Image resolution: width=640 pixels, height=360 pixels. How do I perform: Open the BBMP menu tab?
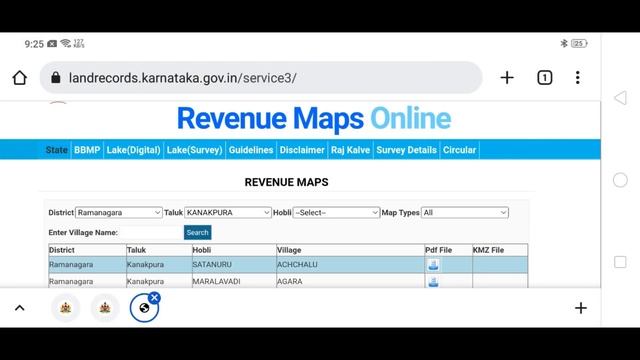coord(87,150)
